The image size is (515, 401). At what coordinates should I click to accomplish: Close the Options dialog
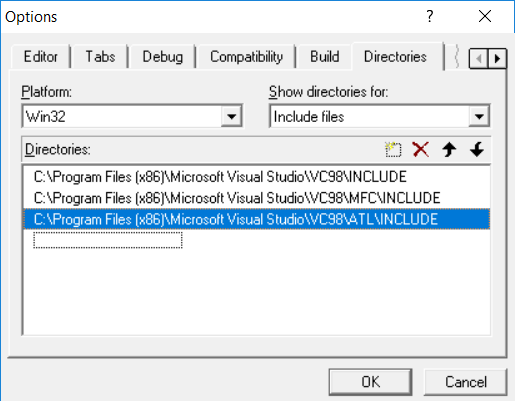(485, 16)
